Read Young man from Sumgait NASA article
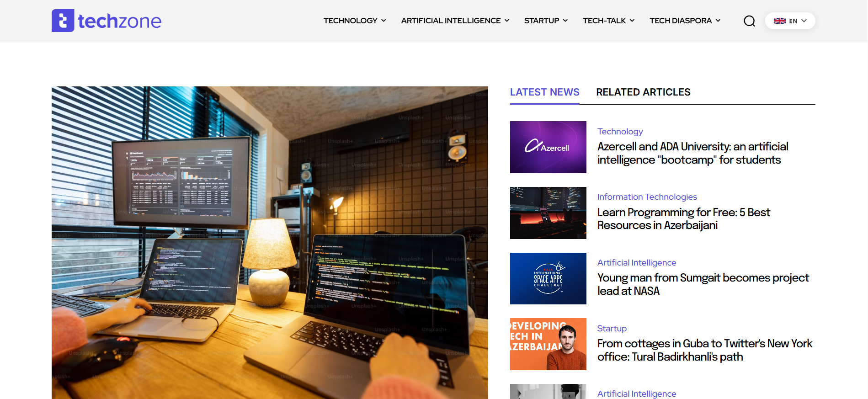The width and height of the screenshot is (868, 399). (x=703, y=284)
